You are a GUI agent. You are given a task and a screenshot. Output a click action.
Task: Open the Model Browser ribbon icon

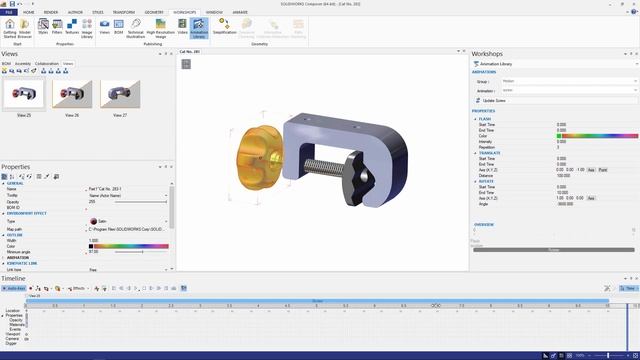click(24, 28)
